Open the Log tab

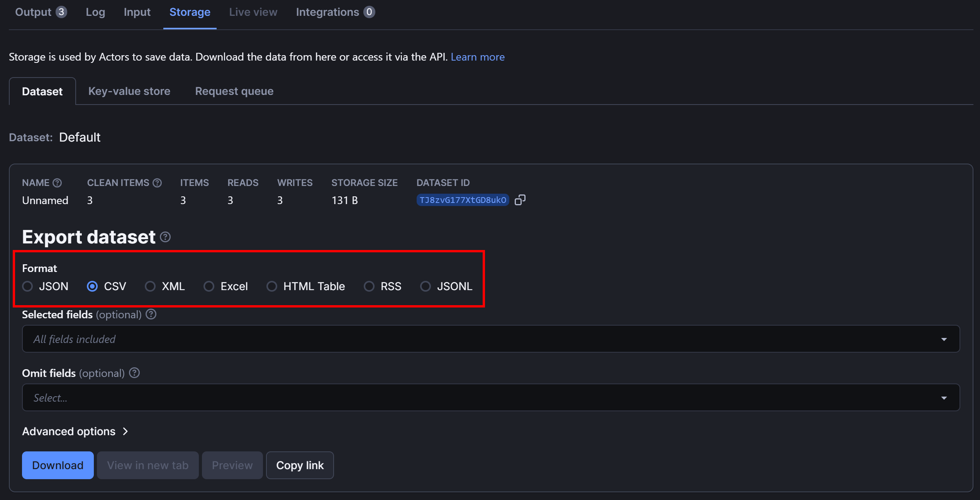click(x=95, y=12)
